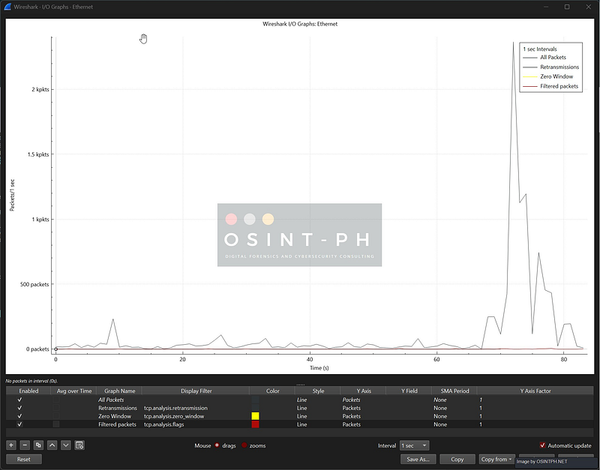Click the Save As... button
Image resolution: width=600 pixels, height=470 pixels.
click(418, 459)
